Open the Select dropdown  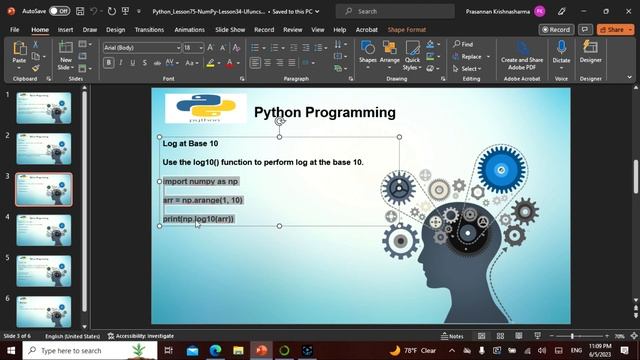click(x=467, y=69)
